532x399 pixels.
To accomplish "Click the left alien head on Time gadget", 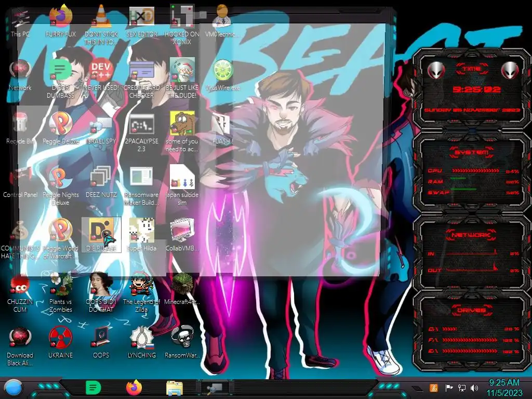I will [436, 70].
